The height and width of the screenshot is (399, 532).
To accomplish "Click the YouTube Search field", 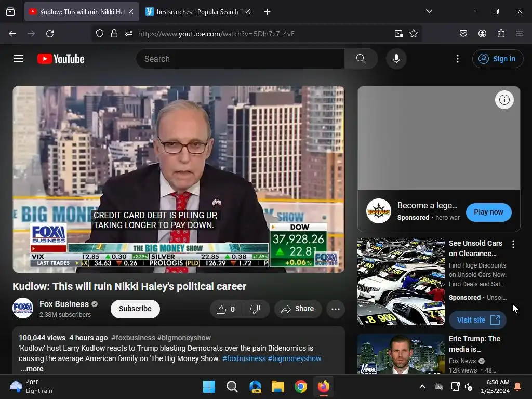I will click(240, 59).
